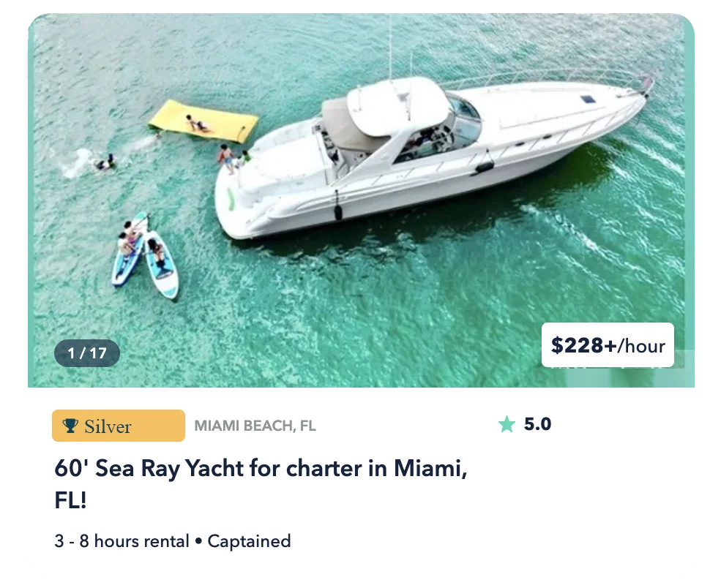The image size is (710, 588).
Task: Open the "60' Sea Ray Yacht" listing title
Action: pos(261,483)
